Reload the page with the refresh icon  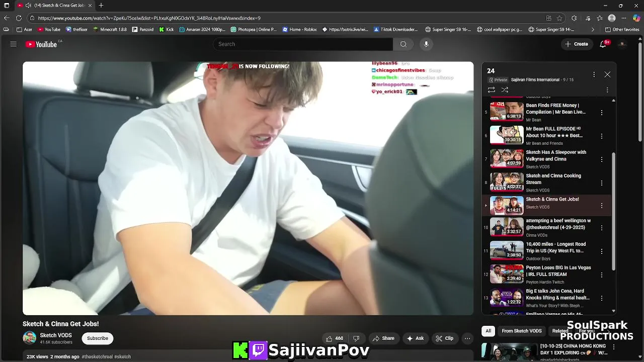19,18
